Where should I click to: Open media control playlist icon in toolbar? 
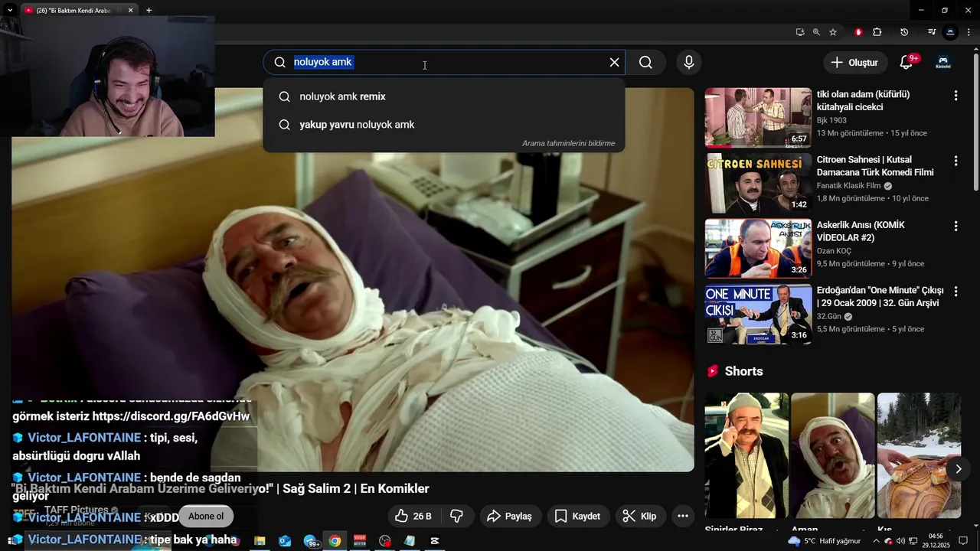point(932,32)
